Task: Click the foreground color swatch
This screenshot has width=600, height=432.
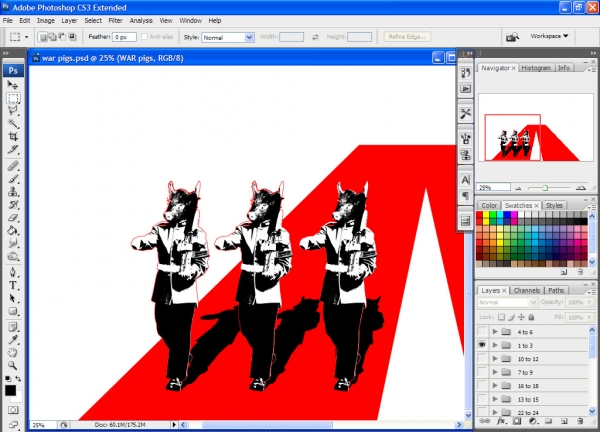Action: pyautogui.click(x=11, y=390)
